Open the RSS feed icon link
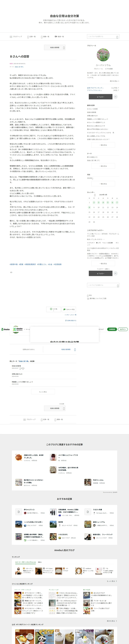The width and height of the screenshot is (129, 644). [x=89, y=295]
